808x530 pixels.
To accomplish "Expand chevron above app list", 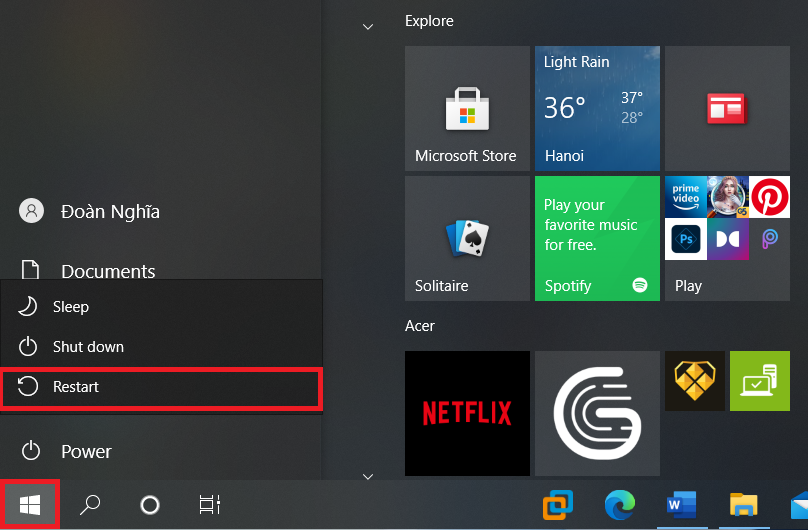I will click(x=368, y=26).
